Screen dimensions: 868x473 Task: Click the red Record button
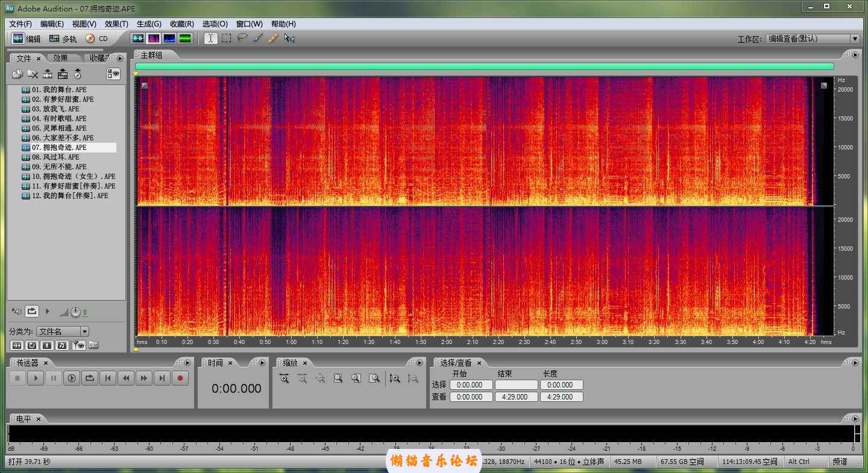tap(180, 378)
